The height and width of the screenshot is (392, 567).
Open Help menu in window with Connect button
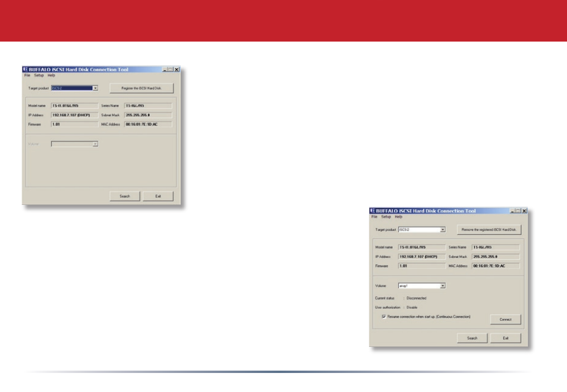[x=398, y=217]
